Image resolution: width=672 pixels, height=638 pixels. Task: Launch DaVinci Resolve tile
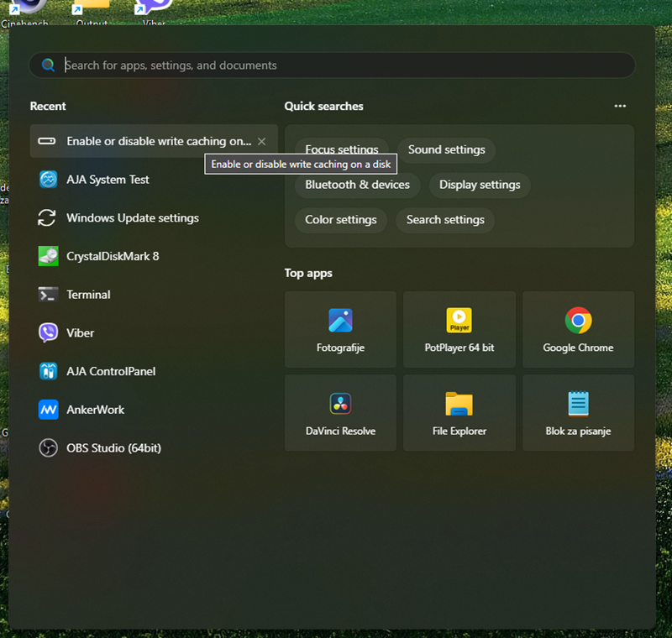(x=340, y=413)
